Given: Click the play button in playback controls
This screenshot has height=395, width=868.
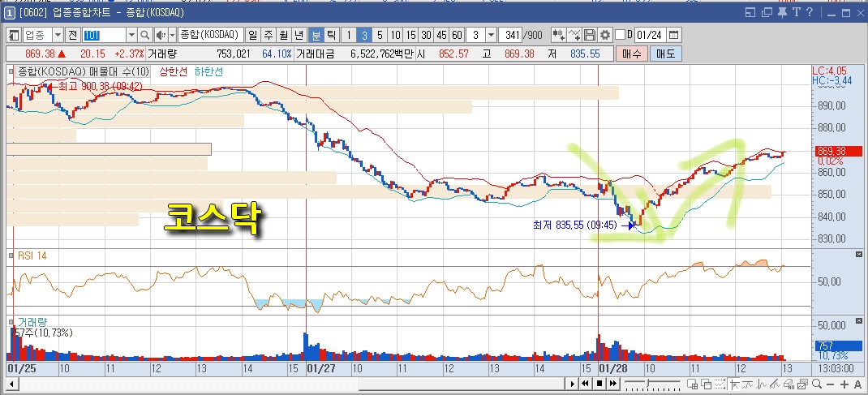Looking at the screenshot, I should 573,384.
